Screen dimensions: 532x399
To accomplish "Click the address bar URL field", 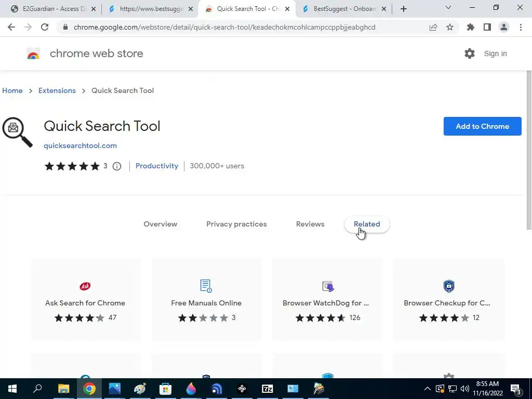I will point(224,27).
